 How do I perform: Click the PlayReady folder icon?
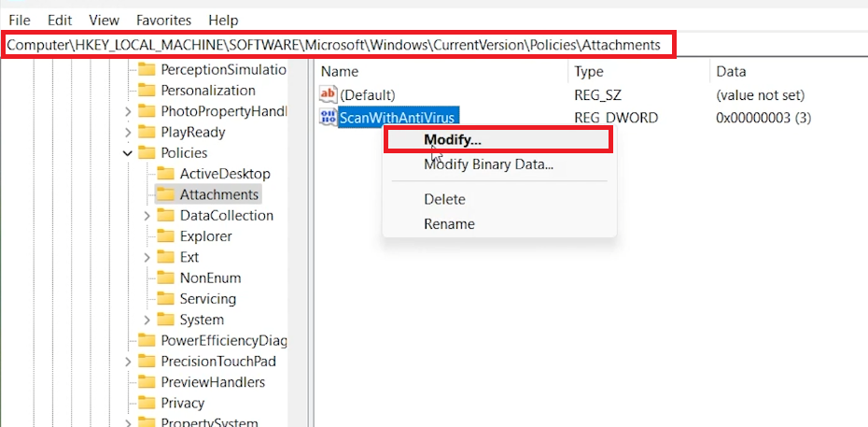[x=147, y=133]
